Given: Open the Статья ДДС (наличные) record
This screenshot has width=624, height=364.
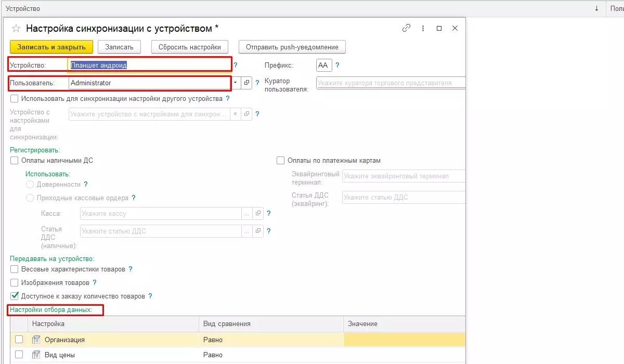Looking at the screenshot, I should click(258, 231).
